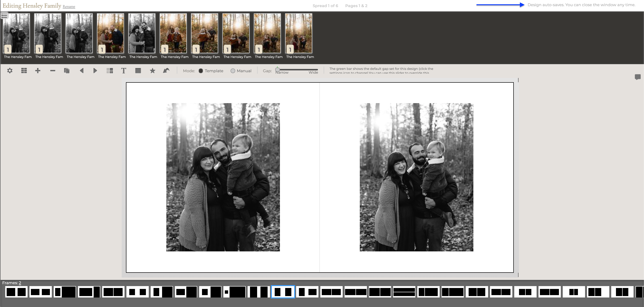644x307 pixels.
Task: Click Spread 1 of 6 label
Action: 325,6
